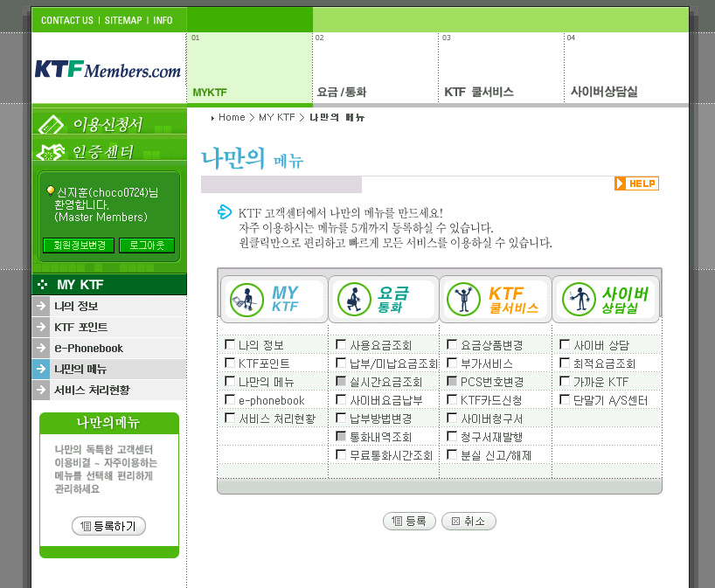Click the 회원정보변경 button
Viewport: 715px width, 588px height.
coord(79,246)
